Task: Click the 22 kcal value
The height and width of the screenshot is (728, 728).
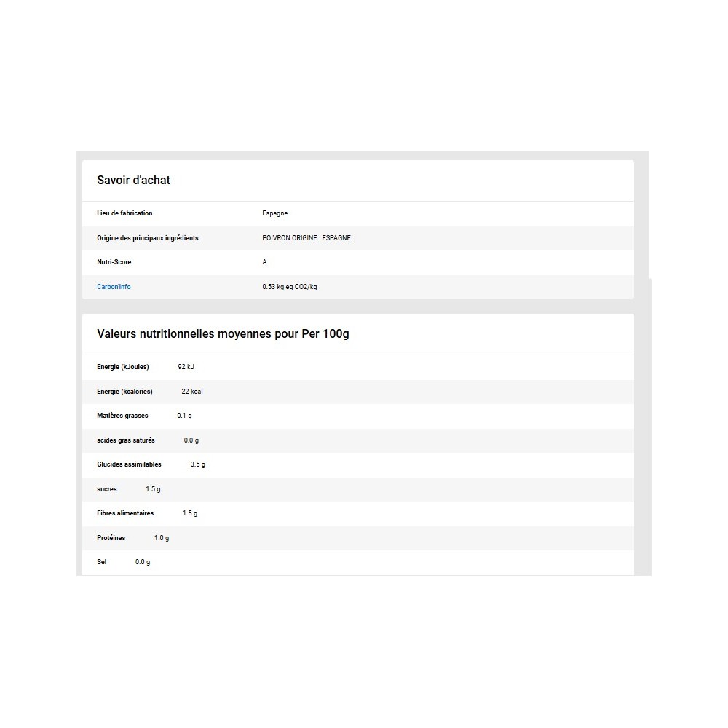Action: point(191,392)
